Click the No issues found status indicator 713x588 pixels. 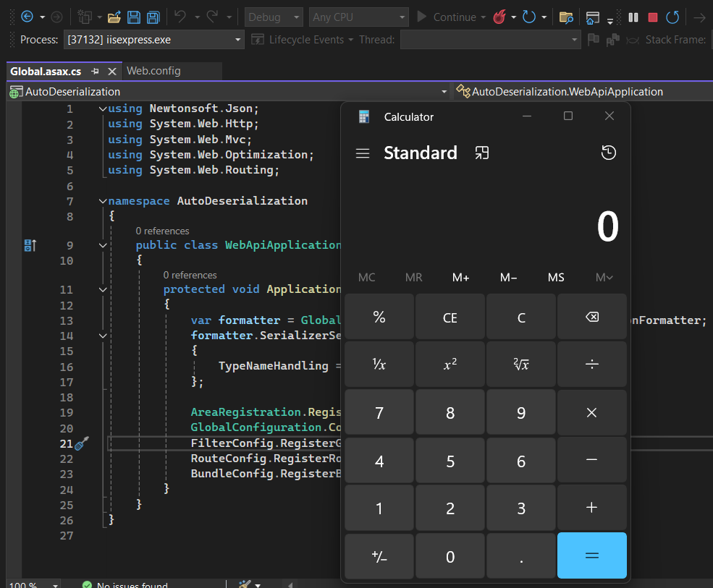coord(125,584)
